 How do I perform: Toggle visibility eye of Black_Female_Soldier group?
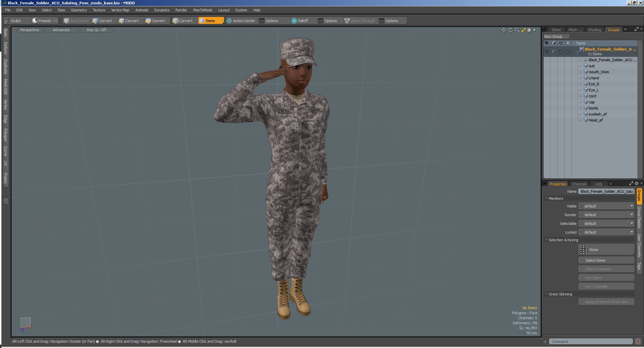pos(547,52)
